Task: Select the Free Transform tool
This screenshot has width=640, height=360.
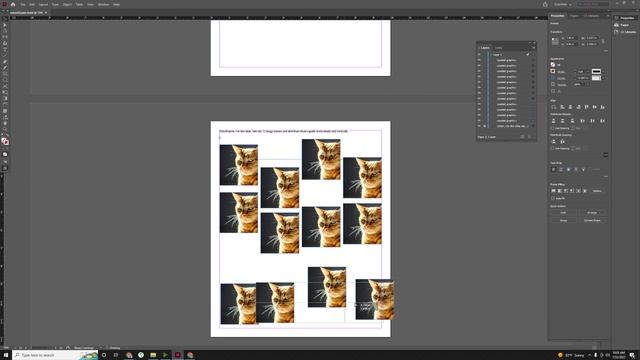Action: pyautogui.click(x=5, y=92)
